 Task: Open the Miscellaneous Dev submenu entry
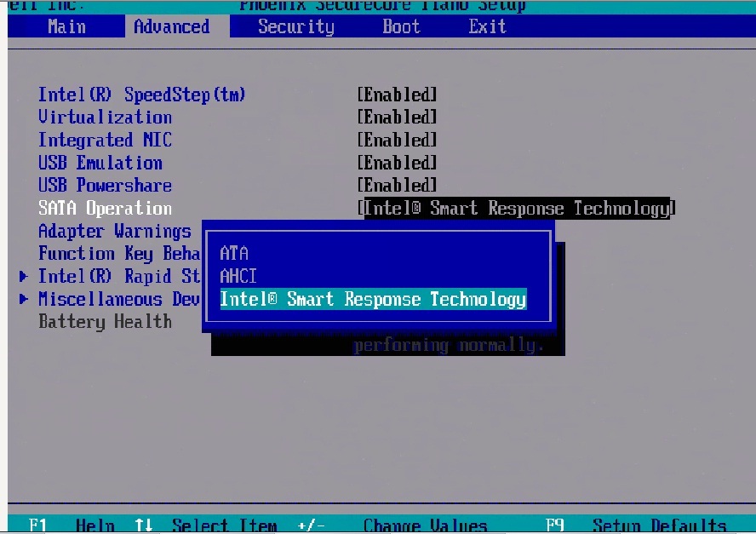pos(119,299)
